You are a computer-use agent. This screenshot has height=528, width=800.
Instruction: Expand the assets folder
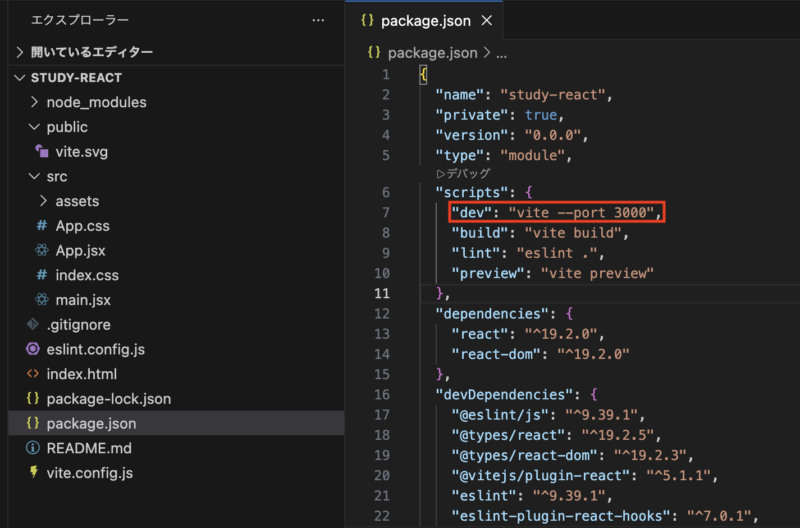[x=43, y=201]
